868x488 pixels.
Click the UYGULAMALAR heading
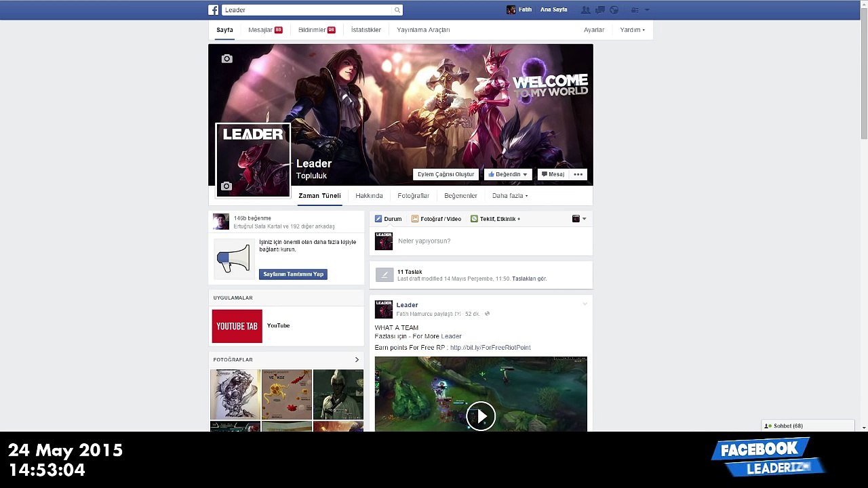coord(233,298)
